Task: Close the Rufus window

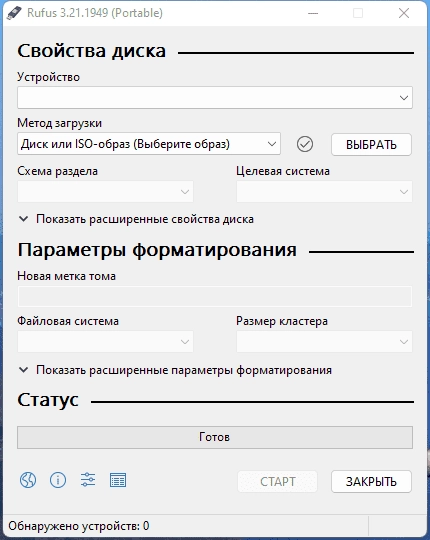Action: coord(404,13)
